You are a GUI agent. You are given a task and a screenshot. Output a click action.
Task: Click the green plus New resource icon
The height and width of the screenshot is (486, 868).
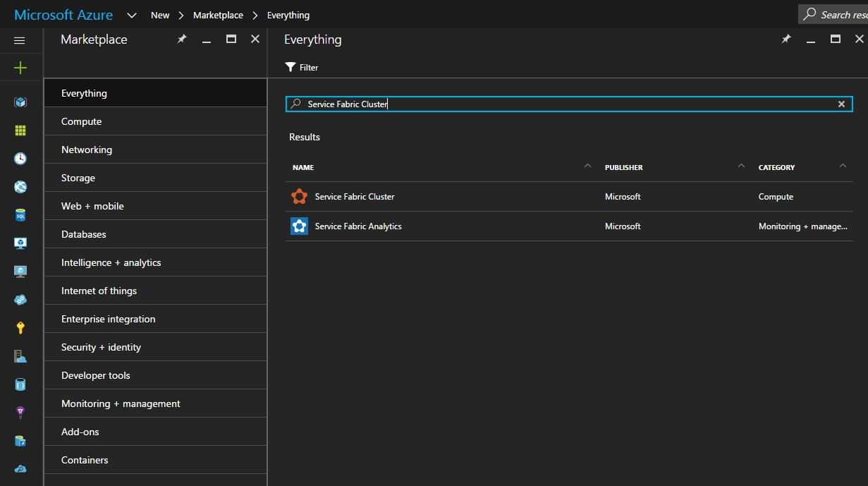click(20, 68)
